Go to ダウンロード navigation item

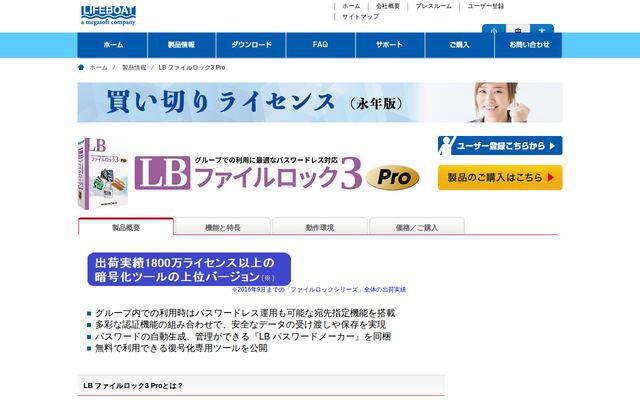pos(251,45)
